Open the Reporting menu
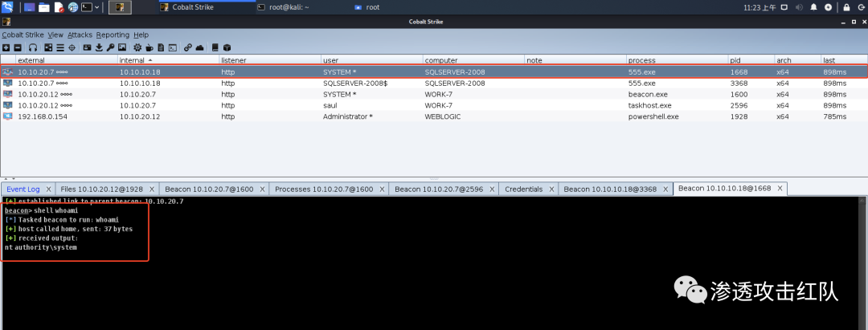 click(113, 35)
